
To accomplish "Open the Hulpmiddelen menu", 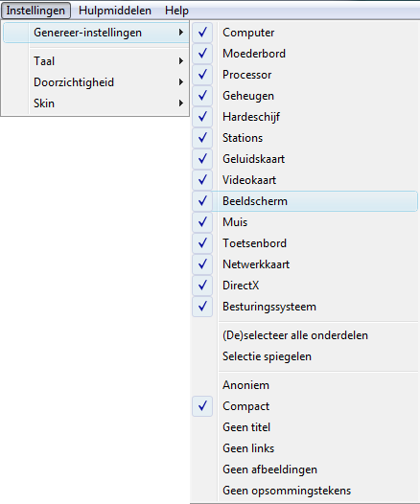I will click(x=115, y=11).
